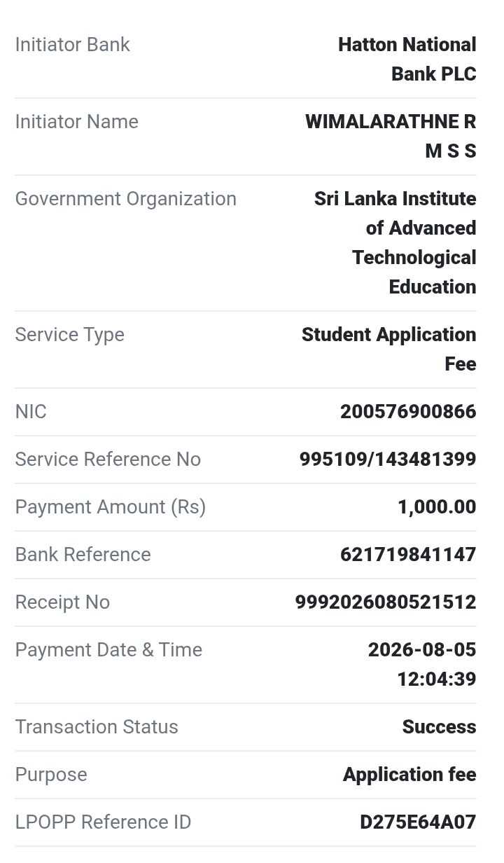The width and height of the screenshot is (504, 863).
Task: Select the 1,000.00 payment amount
Action: pos(437,506)
